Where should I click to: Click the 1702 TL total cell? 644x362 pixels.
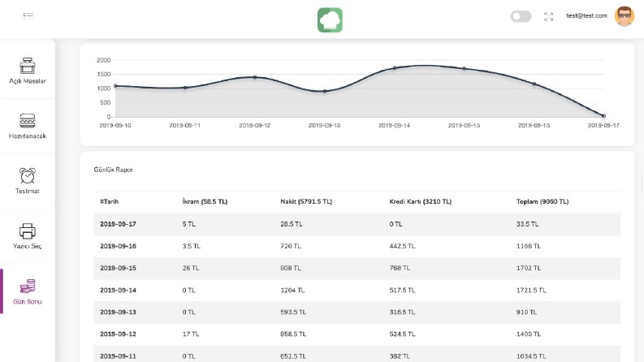tap(529, 268)
